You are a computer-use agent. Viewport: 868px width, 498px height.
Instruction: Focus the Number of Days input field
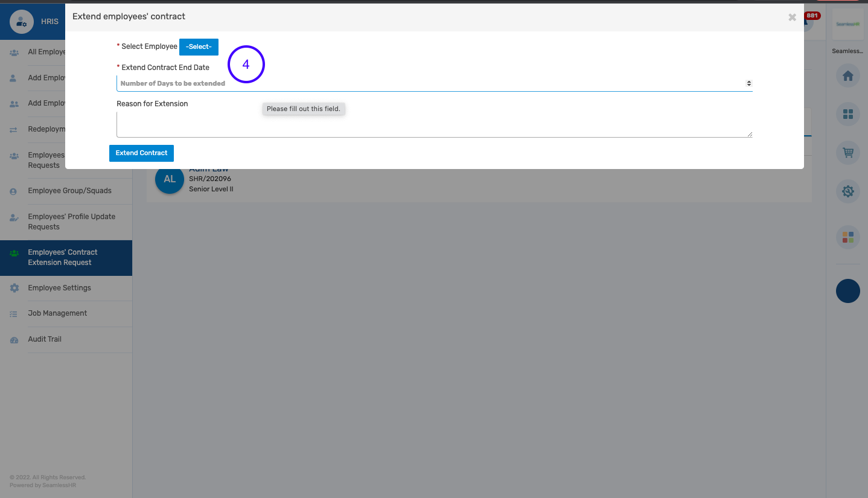click(423, 83)
